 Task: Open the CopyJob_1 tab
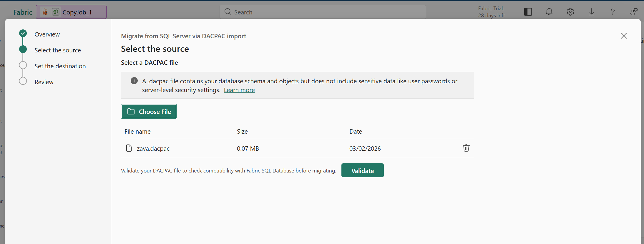tap(71, 12)
